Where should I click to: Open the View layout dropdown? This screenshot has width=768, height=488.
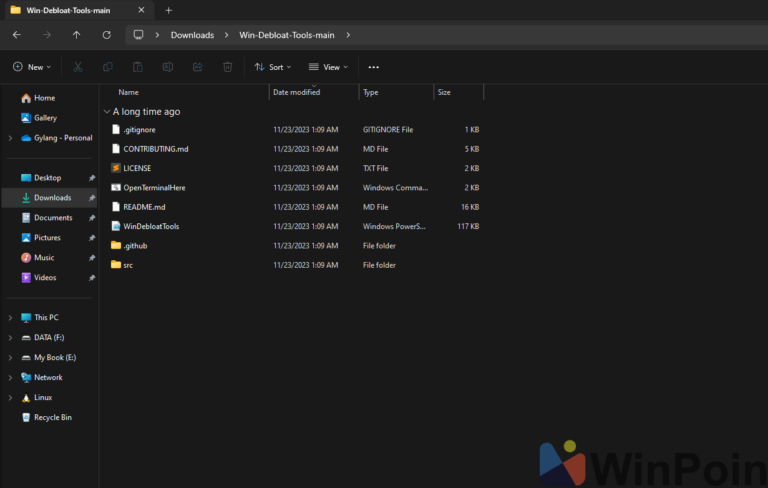(328, 67)
